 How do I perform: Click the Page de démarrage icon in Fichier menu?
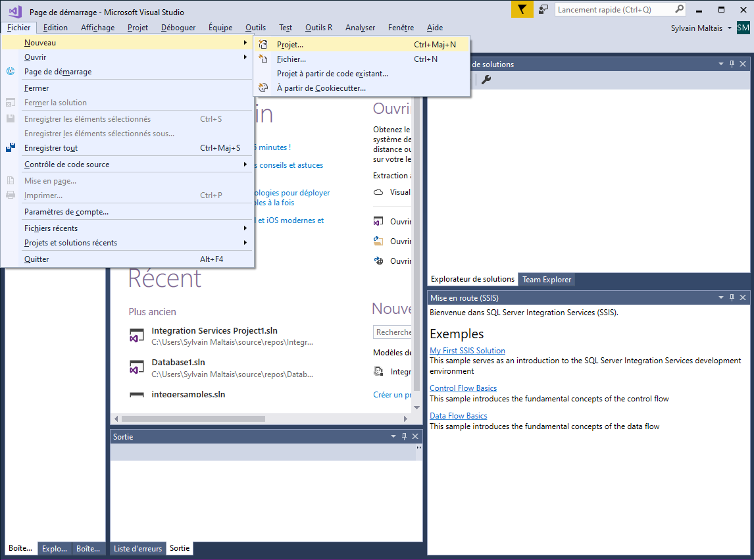[9, 71]
